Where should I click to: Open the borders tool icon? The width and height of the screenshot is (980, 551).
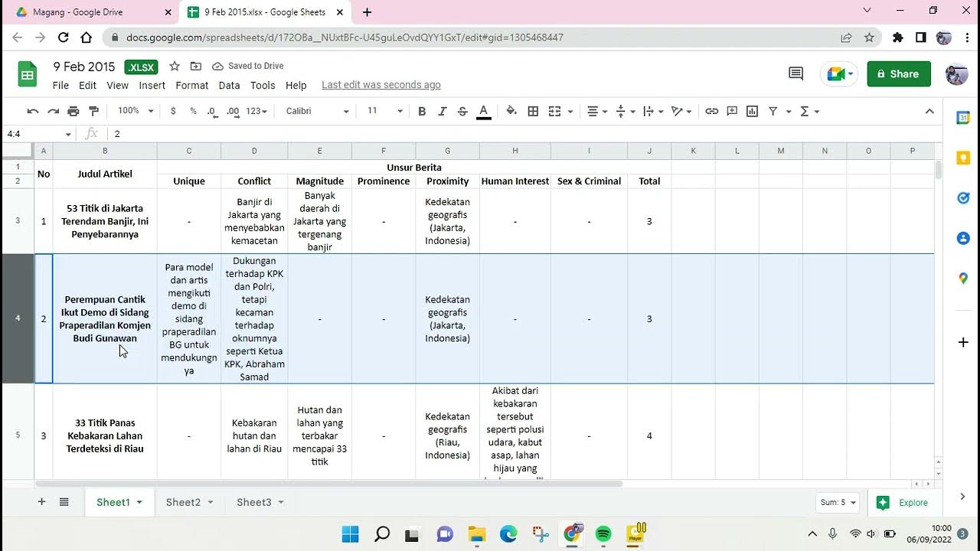(x=534, y=111)
